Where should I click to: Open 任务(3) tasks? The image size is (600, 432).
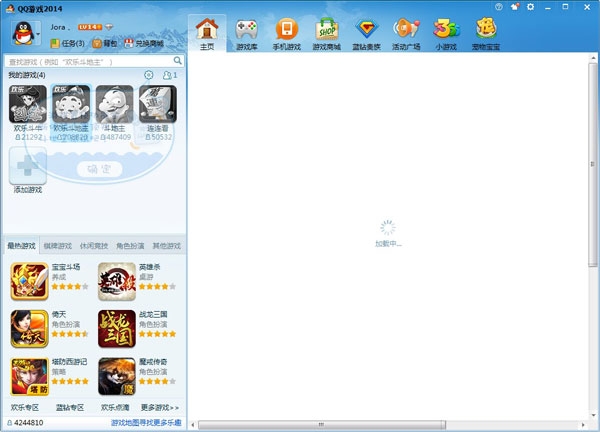[x=67, y=44]
